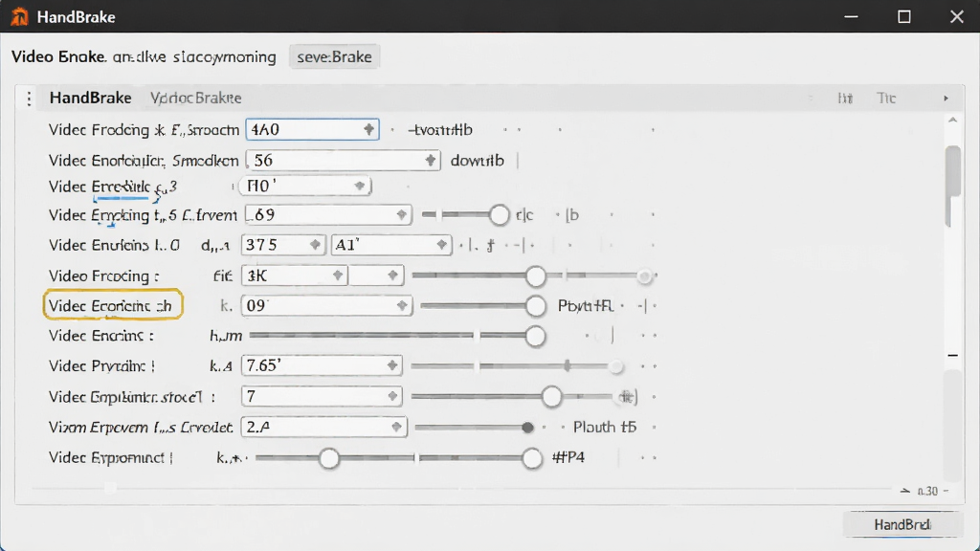The height and width of the screenshot is (551, 980).
Task: Open the empty dropdown beside 3K
Action: (376, 275)
